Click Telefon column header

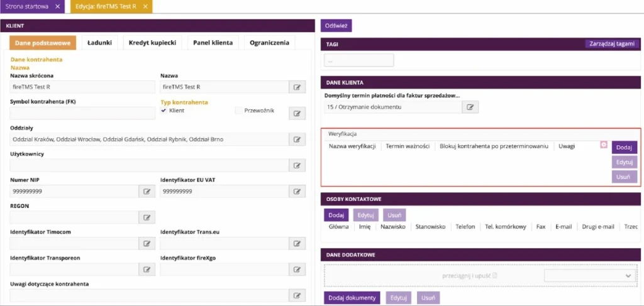point(465,226)
